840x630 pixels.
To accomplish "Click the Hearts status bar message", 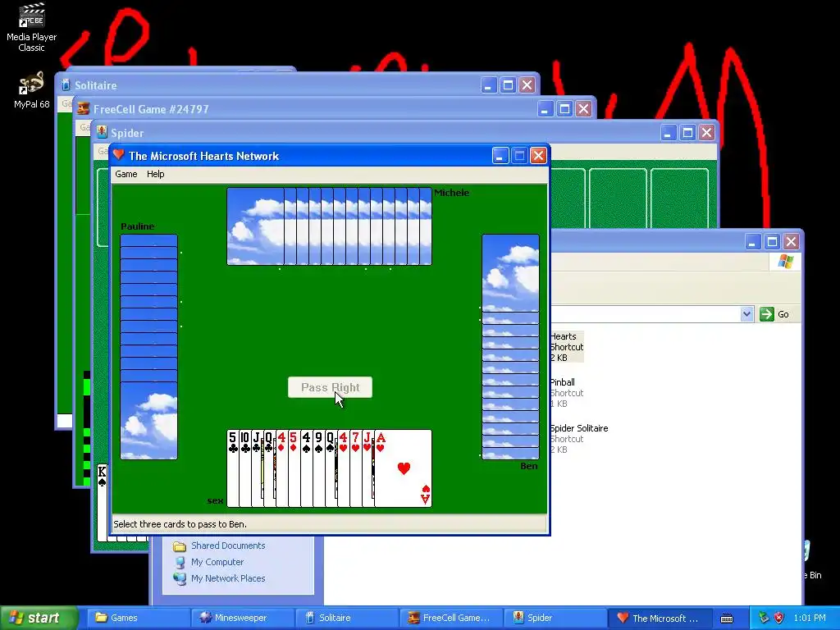I will pos(180,524).
